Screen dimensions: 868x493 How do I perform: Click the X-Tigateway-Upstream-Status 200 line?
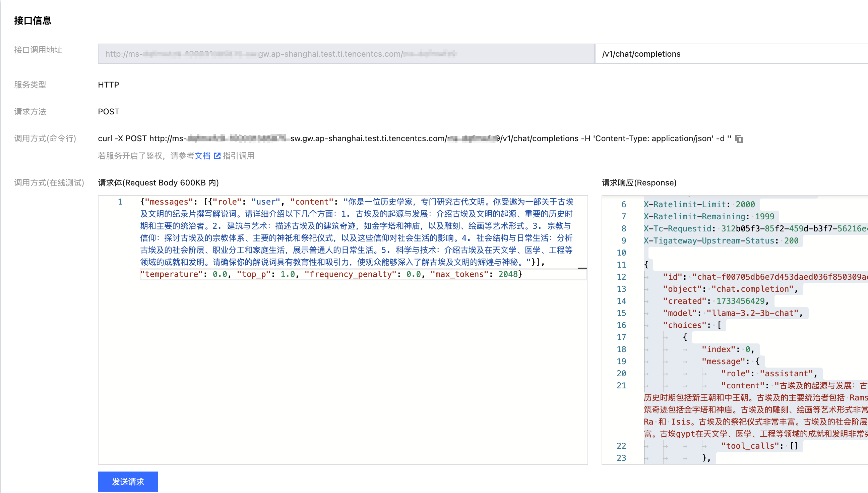click(721, 241)
